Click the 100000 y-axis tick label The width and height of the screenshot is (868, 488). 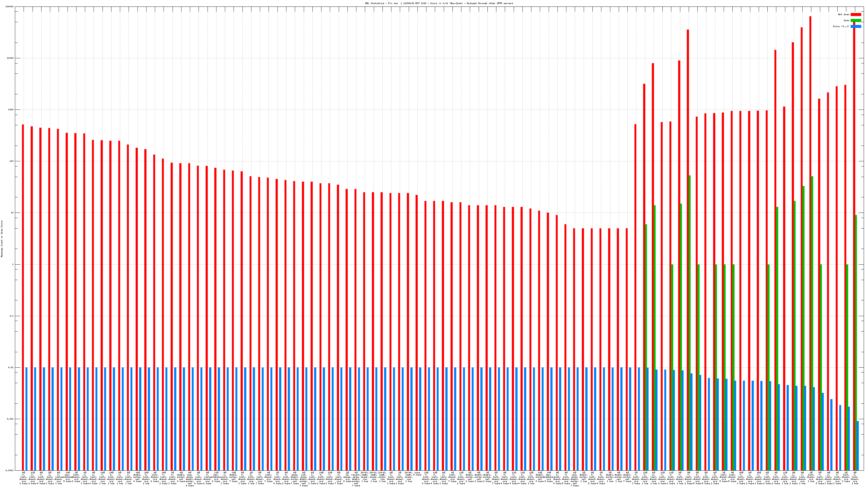(10, 7)
